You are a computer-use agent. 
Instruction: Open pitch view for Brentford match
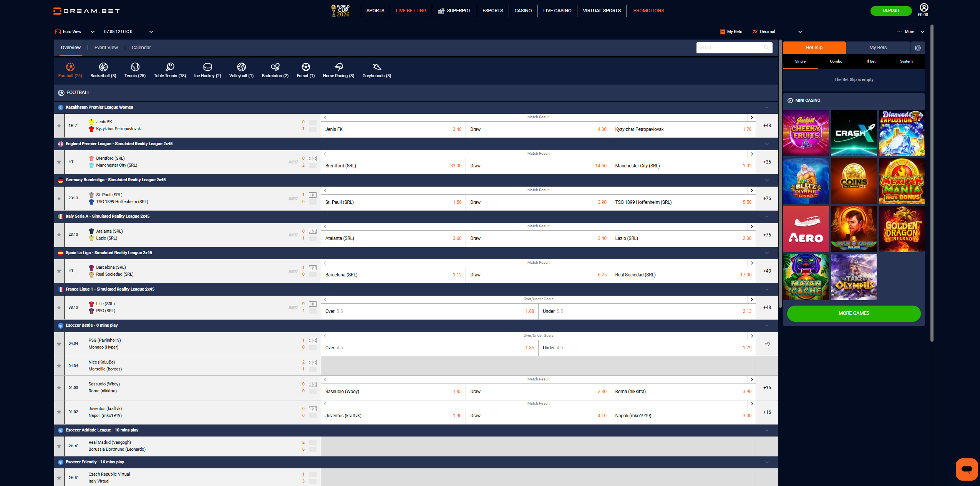[313, 159]
